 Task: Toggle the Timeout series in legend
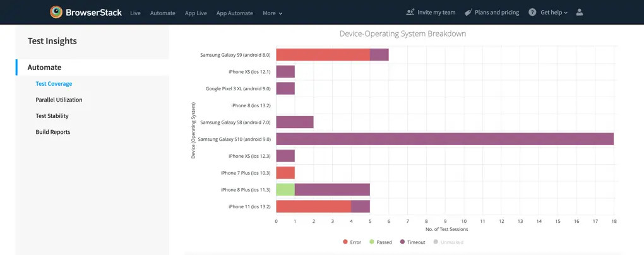(412, 242)
